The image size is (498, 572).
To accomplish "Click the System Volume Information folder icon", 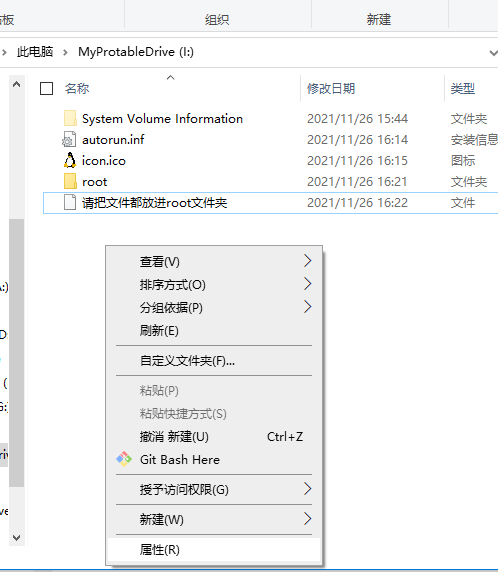I will click(x=70, y=119).
